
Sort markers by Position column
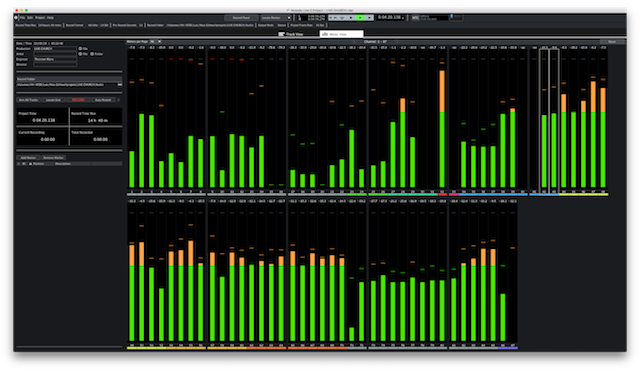39,164
